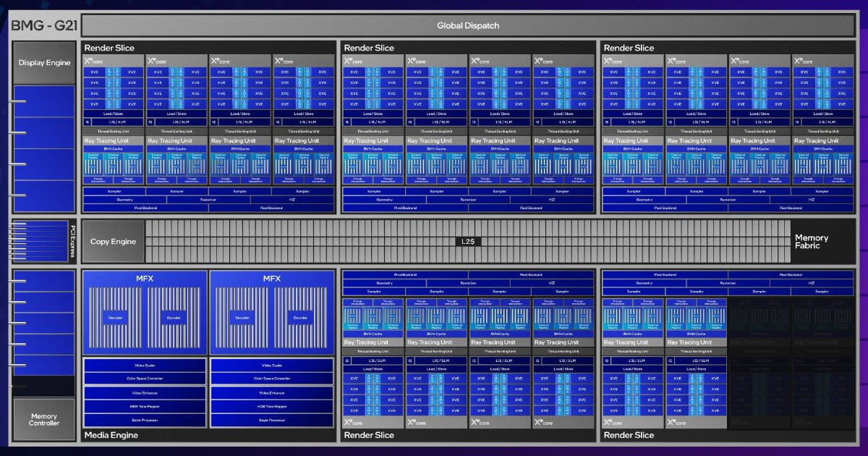Click the top-right Render Slice heading
The height and width of the screenshot is (456, 868).
(629, 48)
